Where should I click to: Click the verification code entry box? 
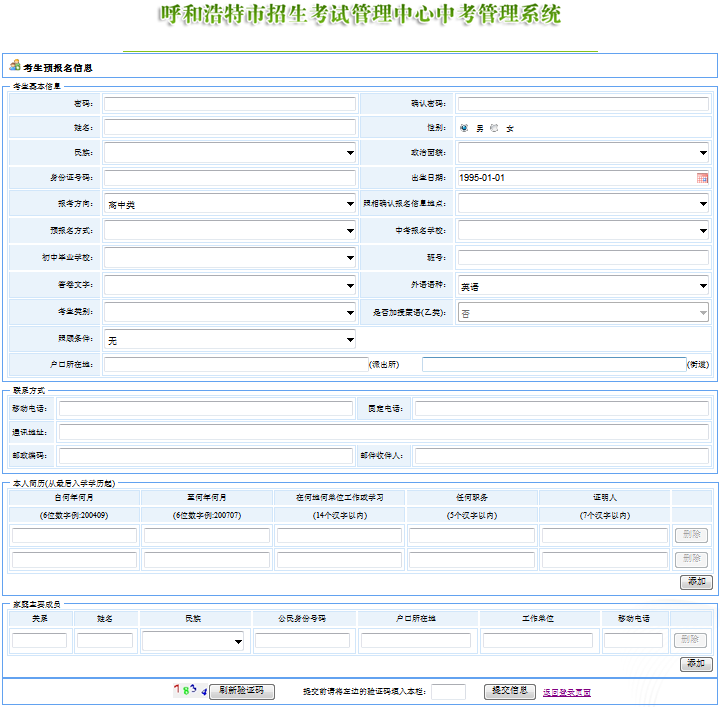pos(448,691)
